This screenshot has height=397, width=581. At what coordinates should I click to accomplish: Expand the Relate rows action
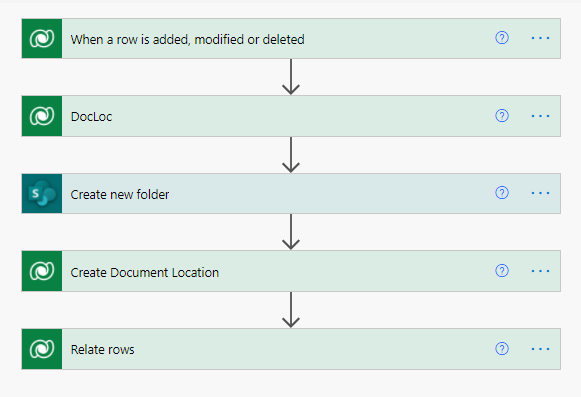(291, 349)
